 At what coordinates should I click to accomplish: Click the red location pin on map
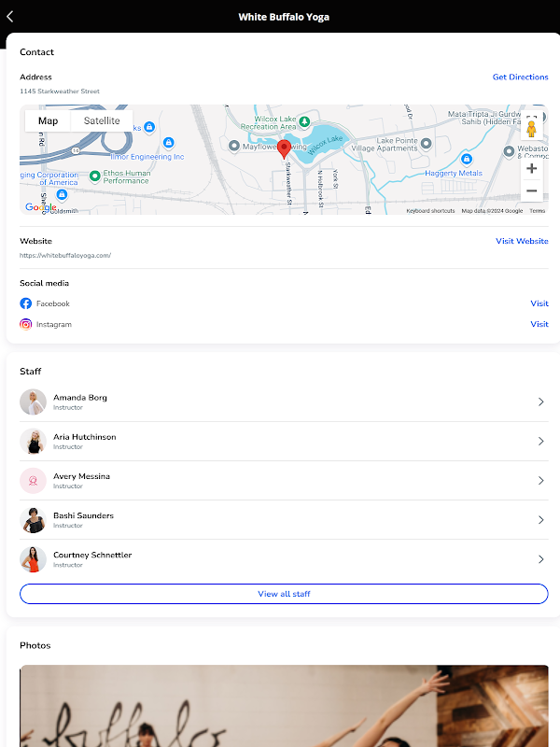pos(285,149)
